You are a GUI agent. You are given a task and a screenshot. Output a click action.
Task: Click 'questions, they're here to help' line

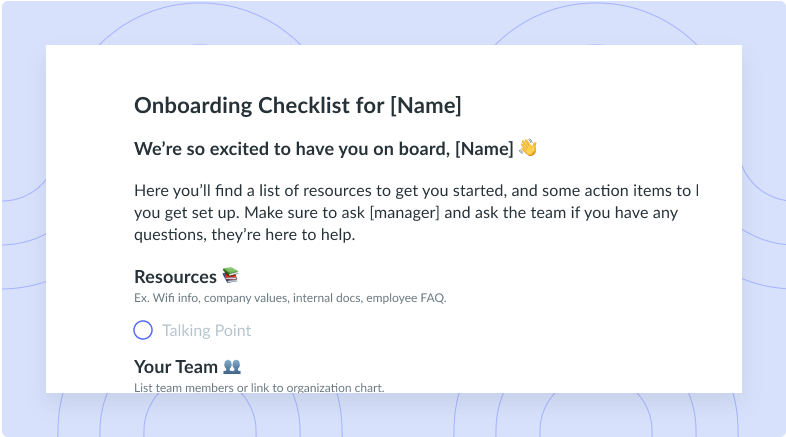(245, 235)
